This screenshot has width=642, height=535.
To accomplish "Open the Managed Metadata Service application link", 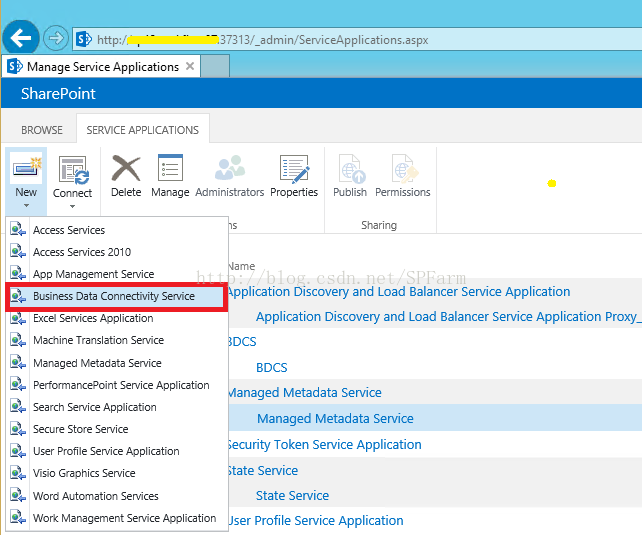I will pyautogui.click(x=305, y=393).
